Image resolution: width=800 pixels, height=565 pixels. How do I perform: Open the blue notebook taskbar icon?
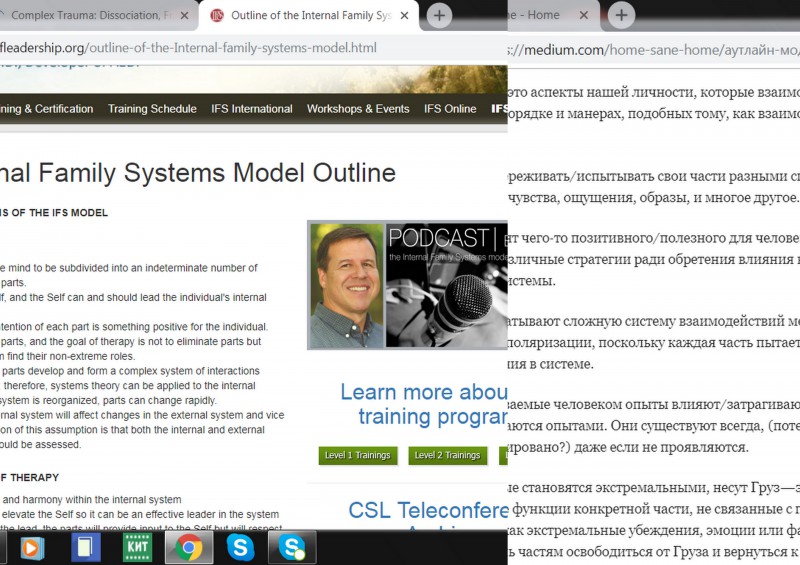tap(86, 547)
